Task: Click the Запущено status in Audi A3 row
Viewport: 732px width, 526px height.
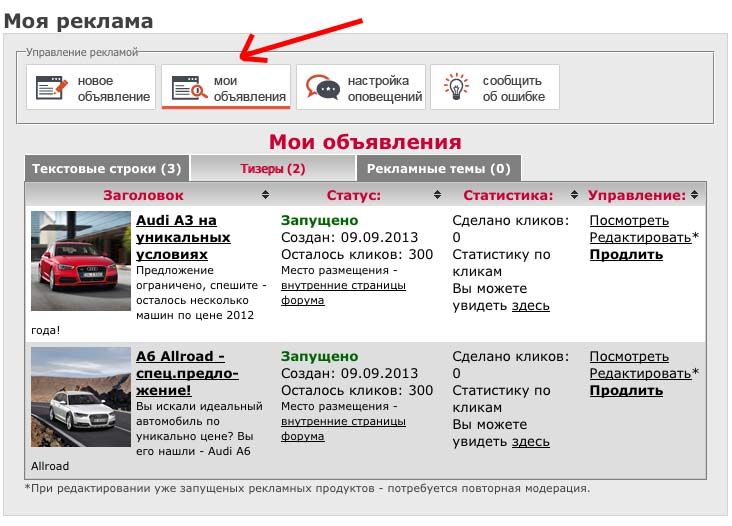Action: coord(320,220)
